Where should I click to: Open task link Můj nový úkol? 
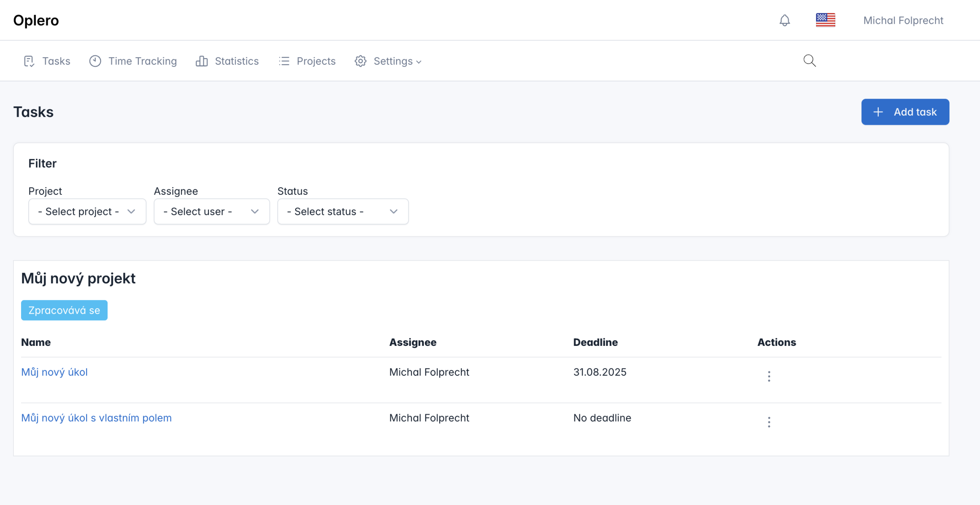point(54,372)
